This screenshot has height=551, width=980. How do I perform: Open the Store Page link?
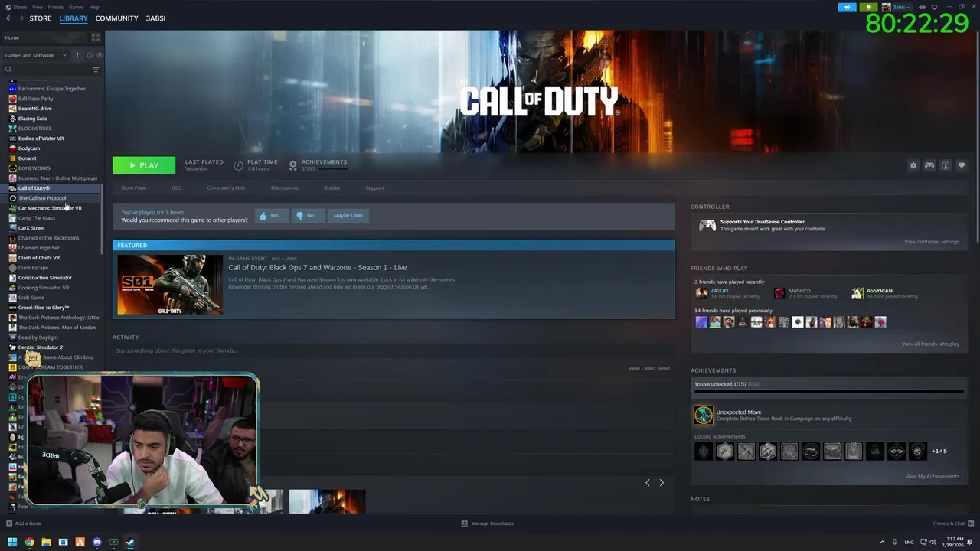coord(133,187)
